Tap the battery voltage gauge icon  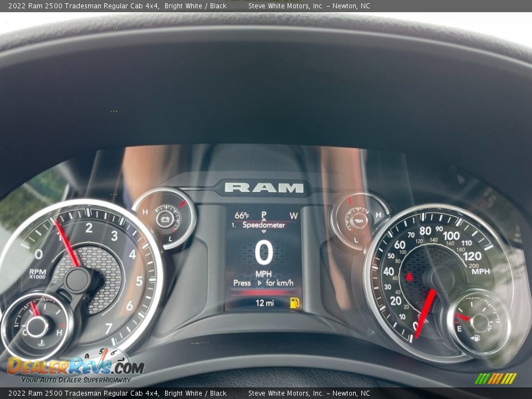pyautogui.click(x=165, y=219)
